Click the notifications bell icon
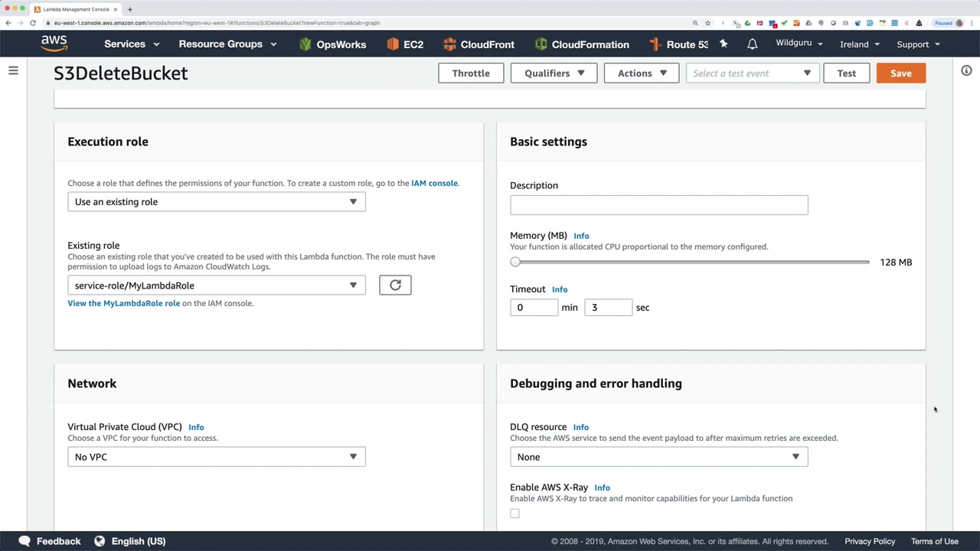980x551 pixels. (752, 44)
